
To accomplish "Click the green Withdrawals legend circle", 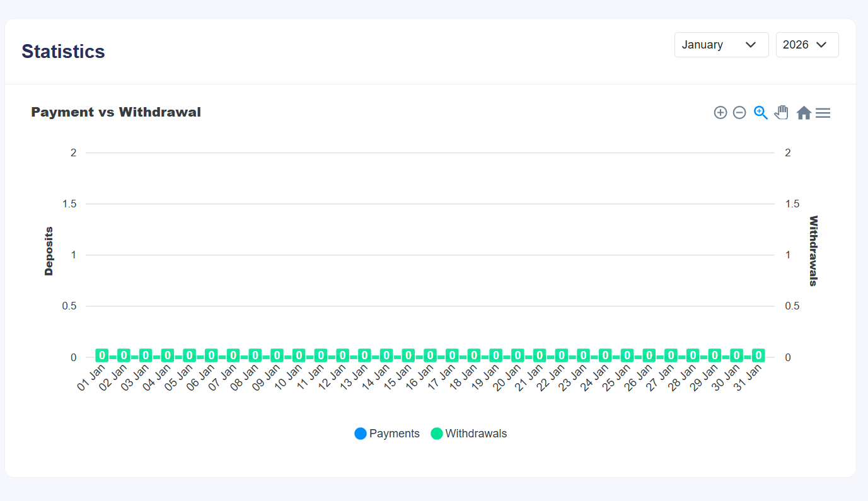I will (437, 434).
